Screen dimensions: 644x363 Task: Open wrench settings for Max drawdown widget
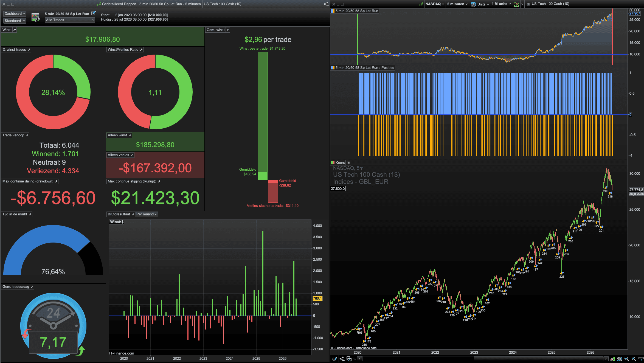[x=56, y=181]
